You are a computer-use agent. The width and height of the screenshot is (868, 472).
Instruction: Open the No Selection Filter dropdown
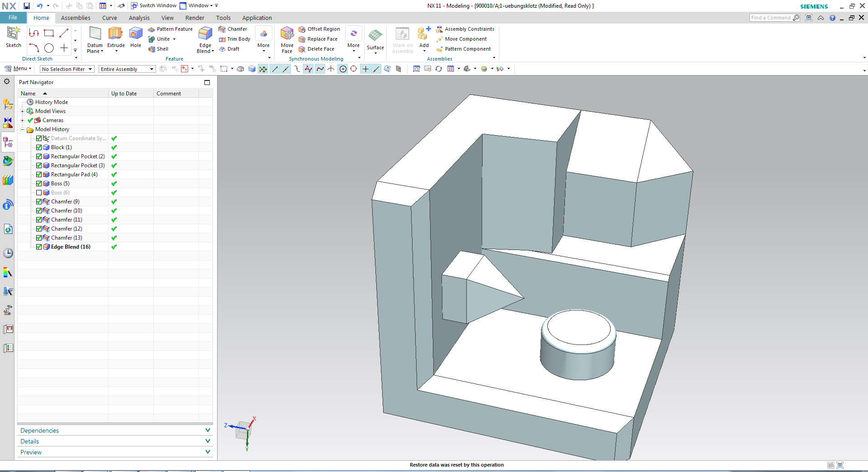(x=67, y=69)
